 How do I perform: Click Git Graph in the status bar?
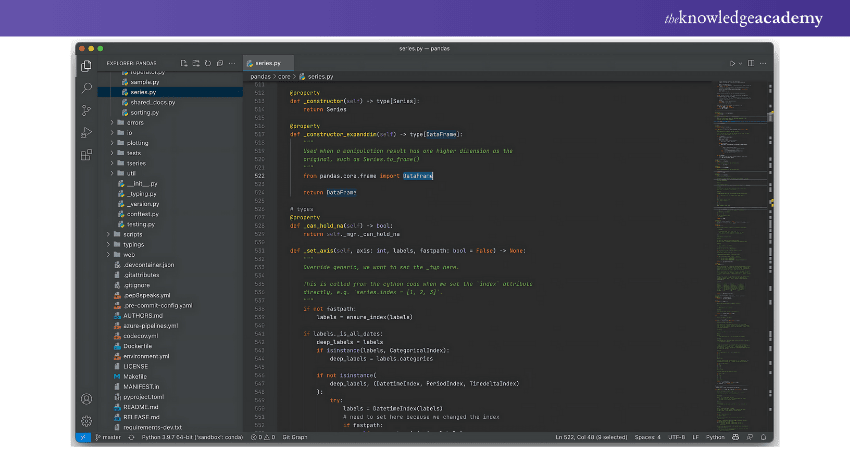coord(294,437)
